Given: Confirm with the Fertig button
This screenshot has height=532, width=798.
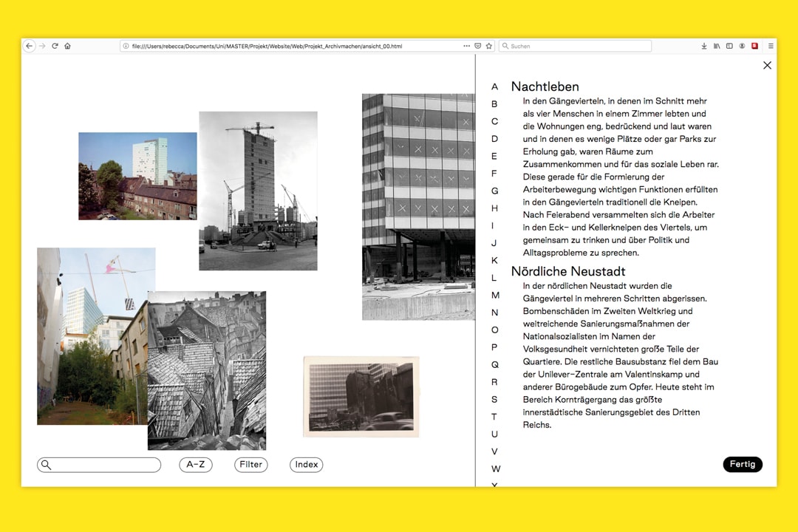Looking at the screenshot, I should point(743,464).
